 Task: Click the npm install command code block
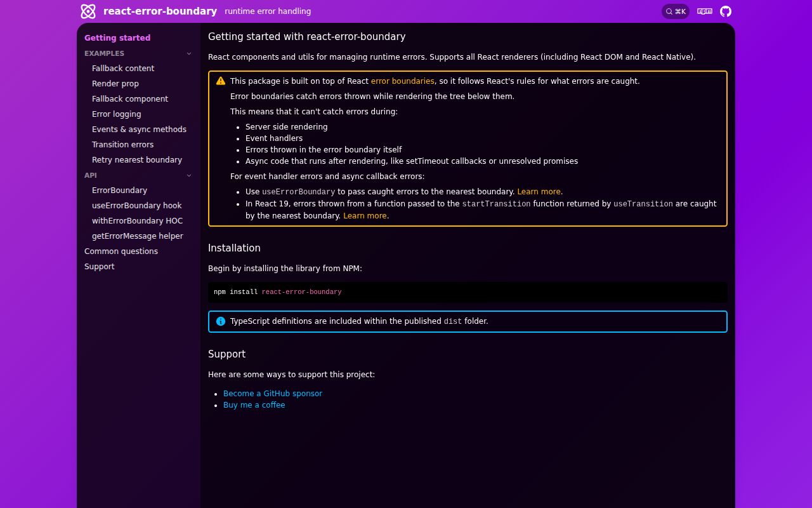point(468,292)
